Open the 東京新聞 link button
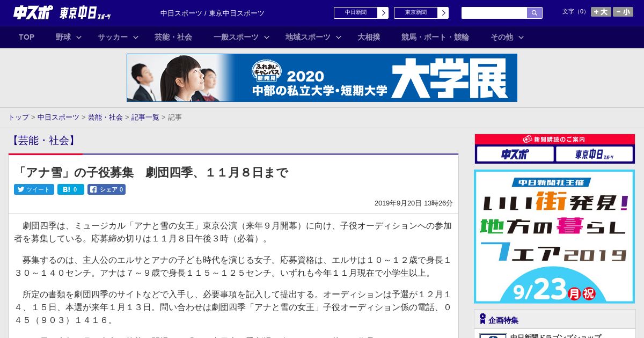644x338 pixels. coord(416,13)
